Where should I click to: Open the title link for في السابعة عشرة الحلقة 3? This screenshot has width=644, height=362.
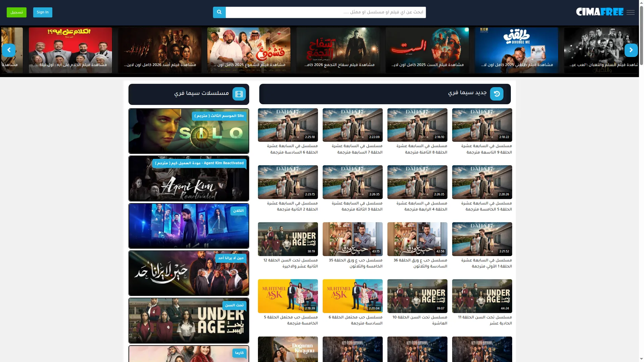(x=357, y=206)
